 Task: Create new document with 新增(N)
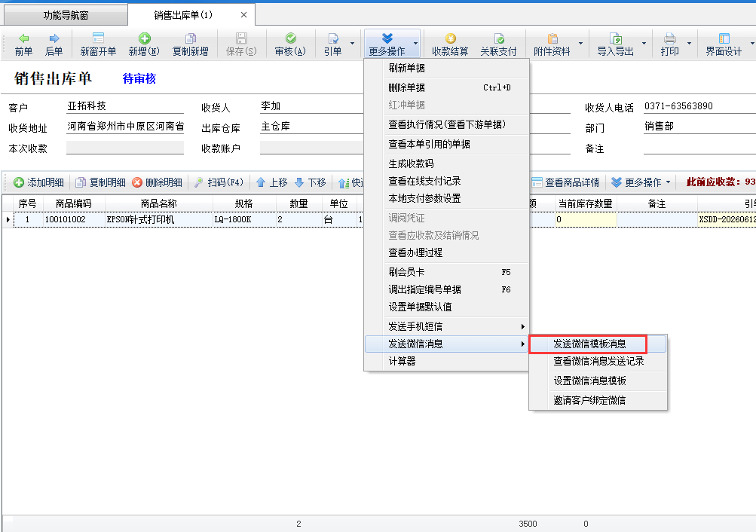[x=144, y=44]
